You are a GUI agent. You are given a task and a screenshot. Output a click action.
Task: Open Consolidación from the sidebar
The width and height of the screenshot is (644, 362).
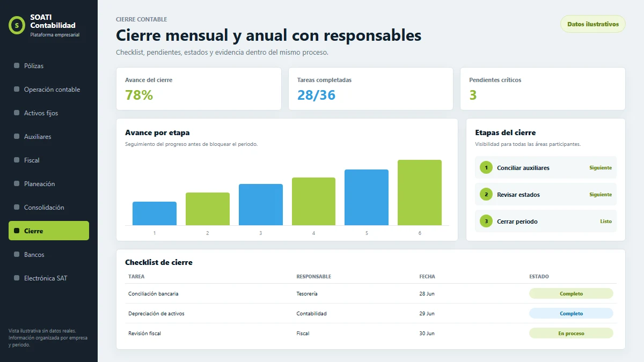click(x=49, y=208)
